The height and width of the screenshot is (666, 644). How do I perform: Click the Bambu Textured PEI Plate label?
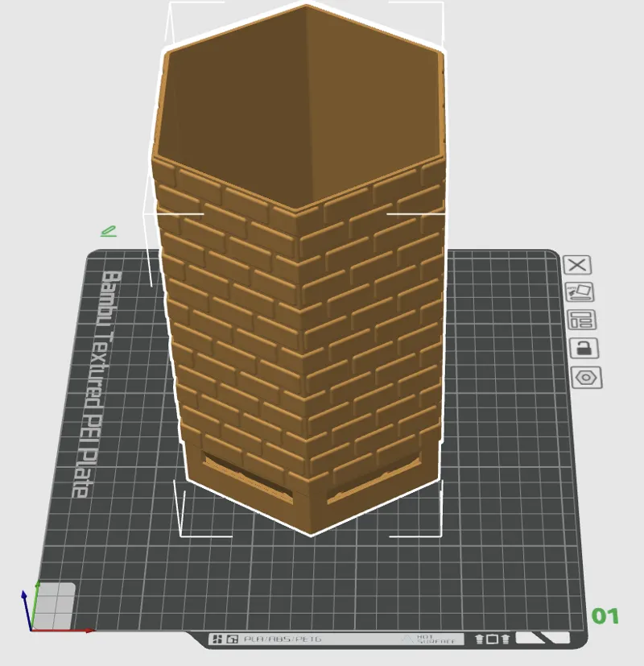[x=97, y=384]
